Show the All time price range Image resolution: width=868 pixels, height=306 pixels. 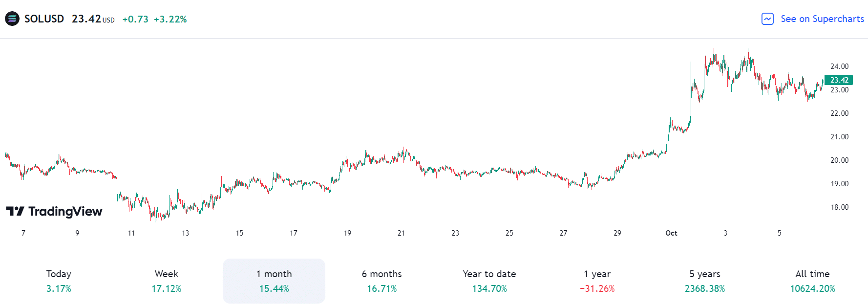pyautogui.click(x=812, y=281)
